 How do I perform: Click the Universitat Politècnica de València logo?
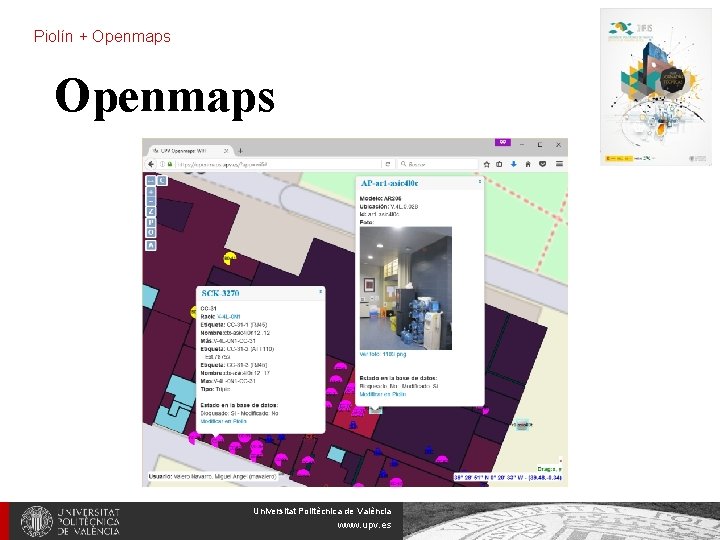click(70, 522)
